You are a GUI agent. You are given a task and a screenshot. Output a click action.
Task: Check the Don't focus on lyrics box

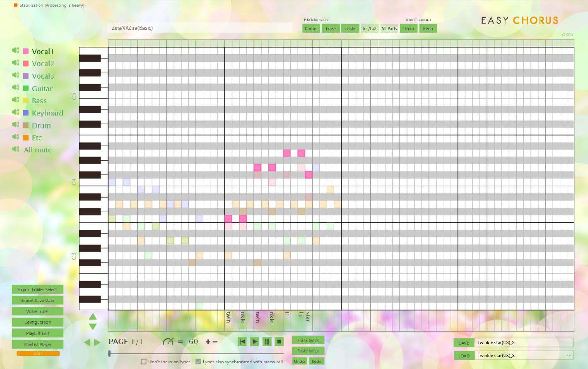click(143, 362)
